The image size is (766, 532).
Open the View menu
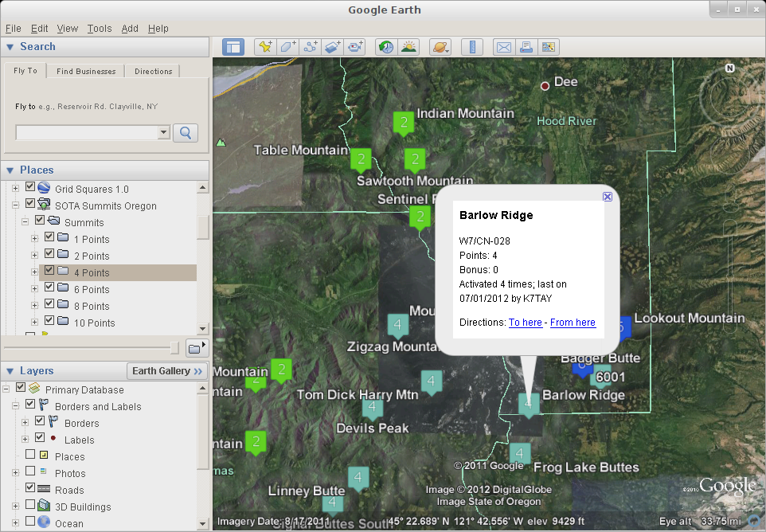point(68,29)
